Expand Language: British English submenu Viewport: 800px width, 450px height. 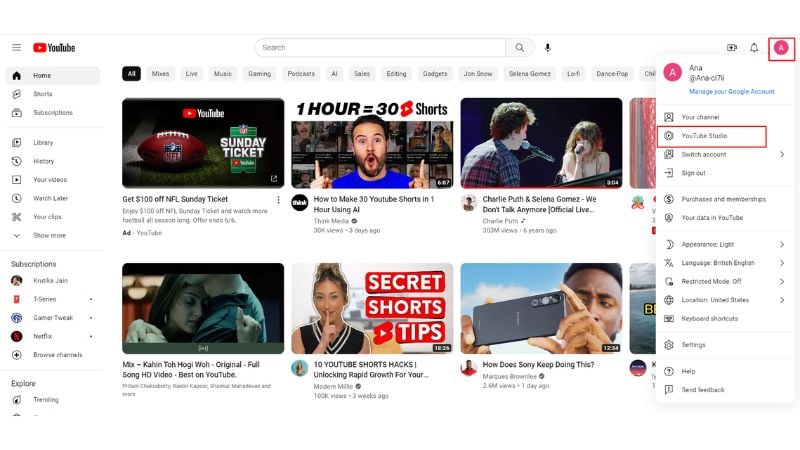[x=725, y=263]
